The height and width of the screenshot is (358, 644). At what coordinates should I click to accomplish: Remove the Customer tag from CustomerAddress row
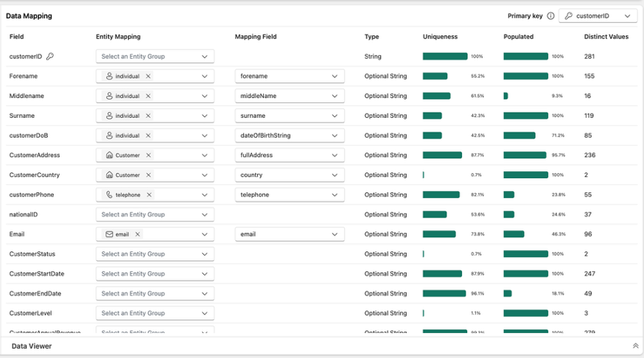[x=147, y=155]
